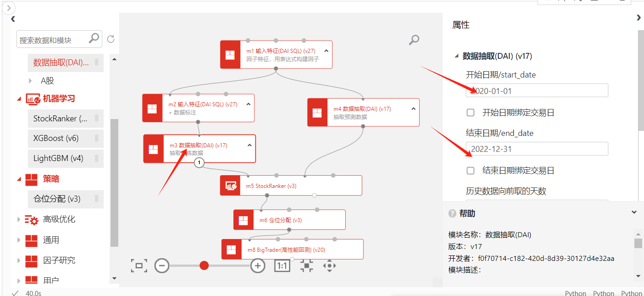Screen dimensions: 644x296
Task: Click the canvas search magnifier icon
Action: (x=414, y=40)
